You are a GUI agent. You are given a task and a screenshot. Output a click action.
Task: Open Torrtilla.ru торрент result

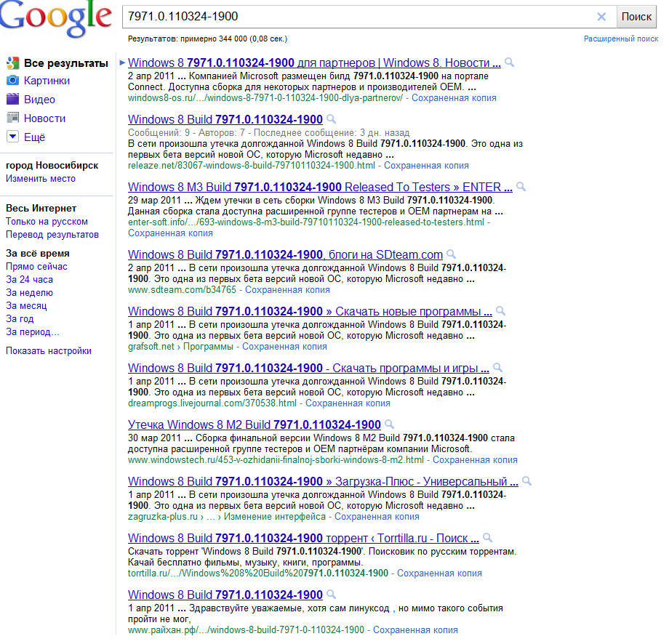coord(303,538)
